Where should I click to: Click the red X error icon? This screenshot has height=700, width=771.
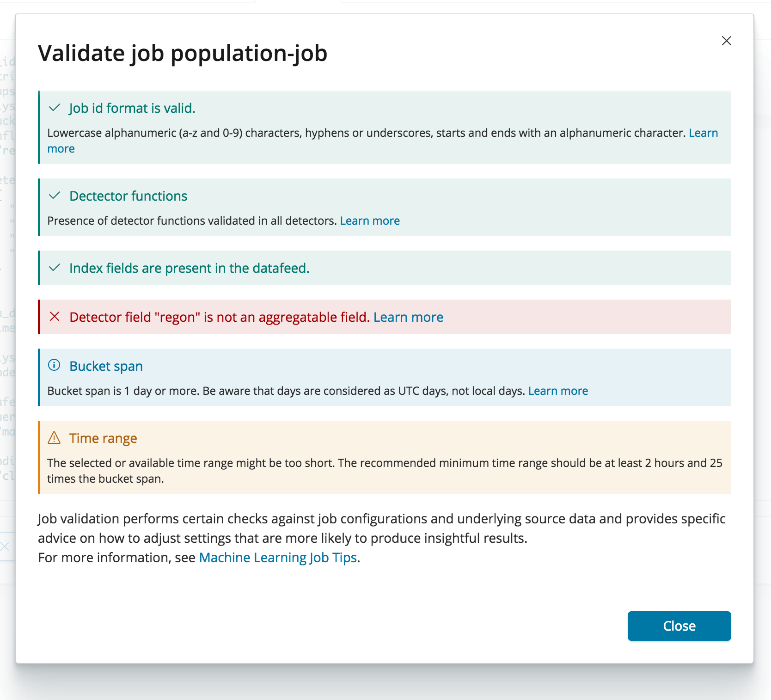[x=55, y=317]
